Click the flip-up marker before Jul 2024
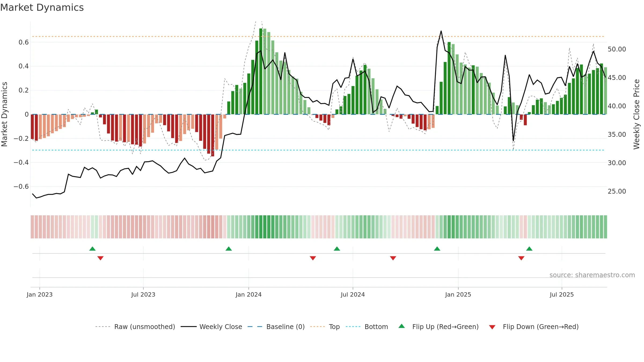The image size is (644, 362). [x=337, y=249]
